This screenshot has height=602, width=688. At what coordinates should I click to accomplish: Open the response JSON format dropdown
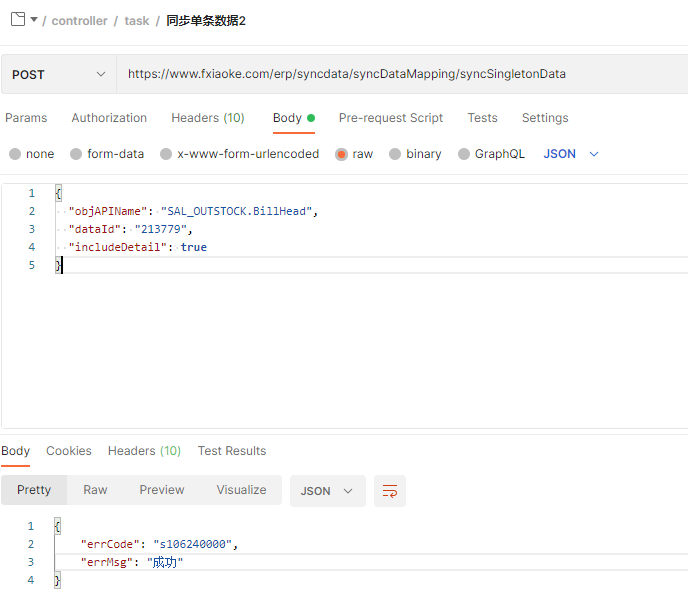(327, 491)
